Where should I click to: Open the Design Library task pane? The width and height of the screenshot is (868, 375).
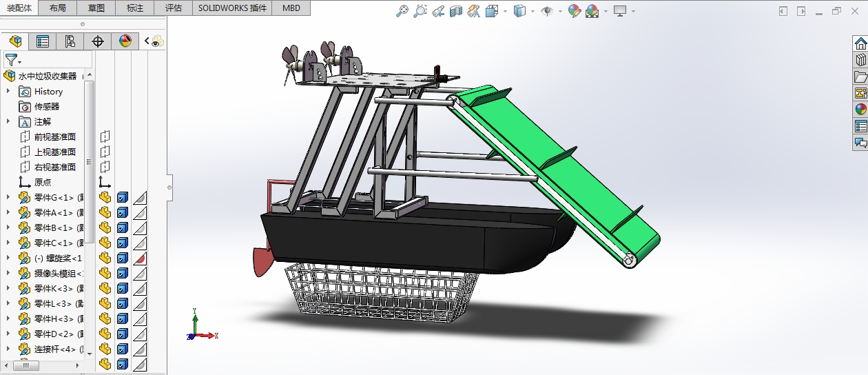860,60
